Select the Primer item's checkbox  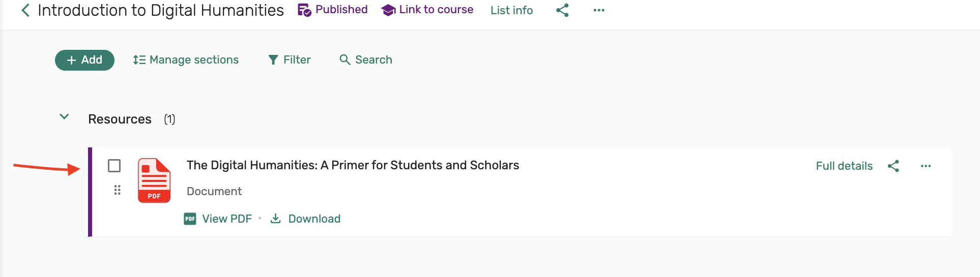114,166
